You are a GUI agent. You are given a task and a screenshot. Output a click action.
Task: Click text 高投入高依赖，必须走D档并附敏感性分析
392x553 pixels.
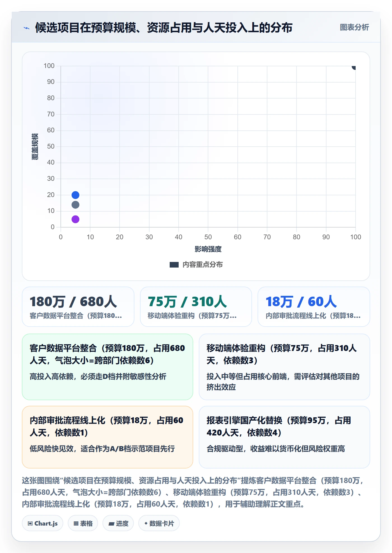click(x=98, y=377)
